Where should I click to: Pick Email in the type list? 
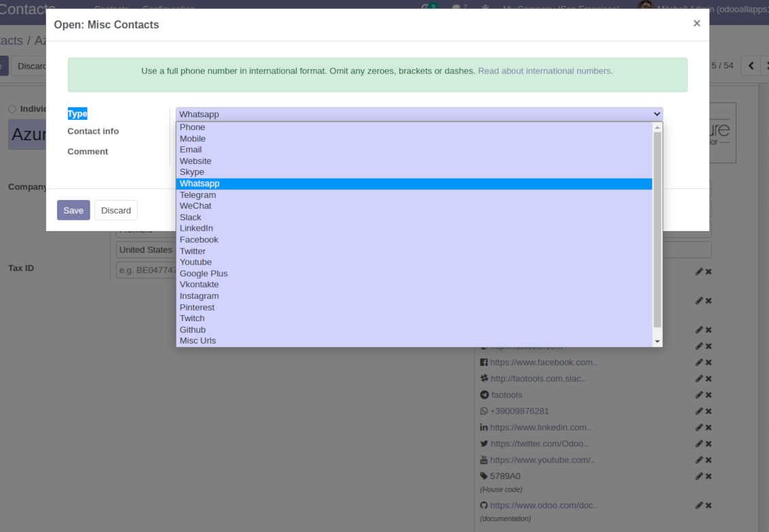point(414,150)
